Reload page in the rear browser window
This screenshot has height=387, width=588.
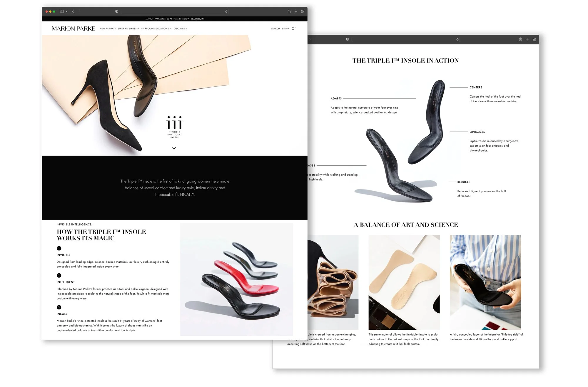pyautogui.click(x=457, y=39)
